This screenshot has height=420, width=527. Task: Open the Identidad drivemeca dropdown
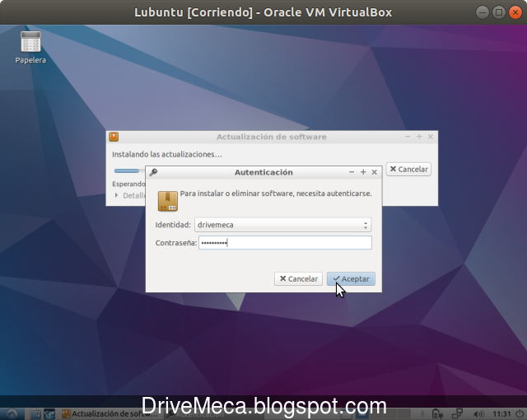[282, 225]
